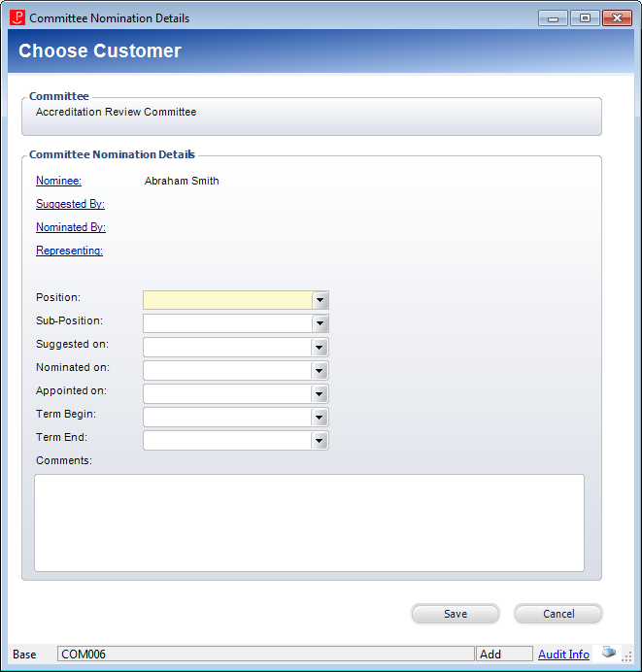Save the committee nomination
The width and height of the screenshot is (642, 672).
point(456,614)
